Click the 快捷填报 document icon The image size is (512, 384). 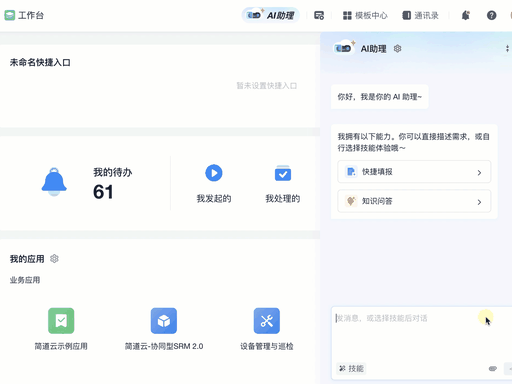point(351,172)
